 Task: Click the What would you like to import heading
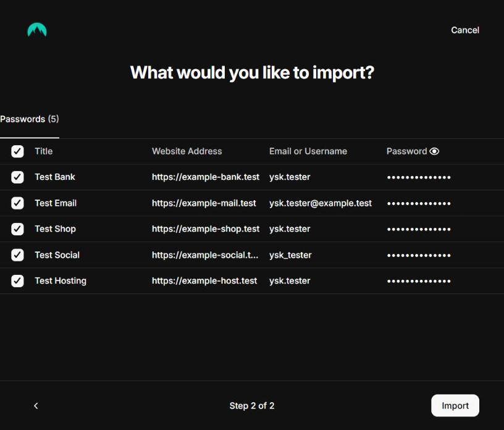click(252, 73)
